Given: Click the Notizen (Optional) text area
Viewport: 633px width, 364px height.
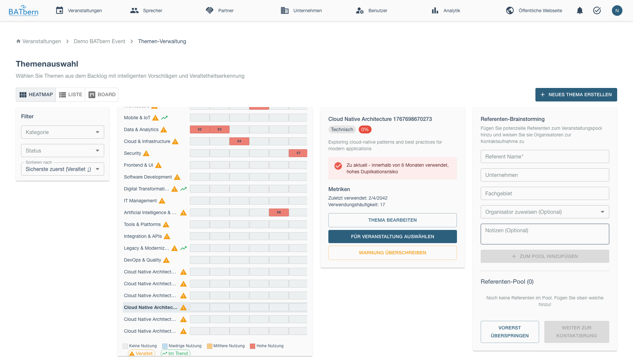Looking at the screenshot, I should pos(545,234).
